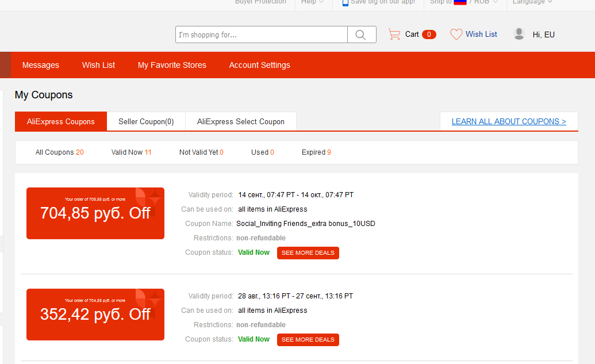Filter by Used 0 coupons

tap(263, 152)
